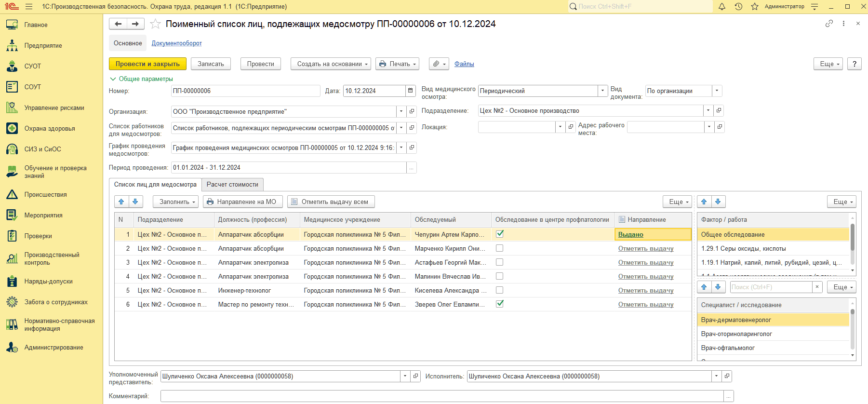Open Вид медицинского осмотра dropdown

coord(602,91)
